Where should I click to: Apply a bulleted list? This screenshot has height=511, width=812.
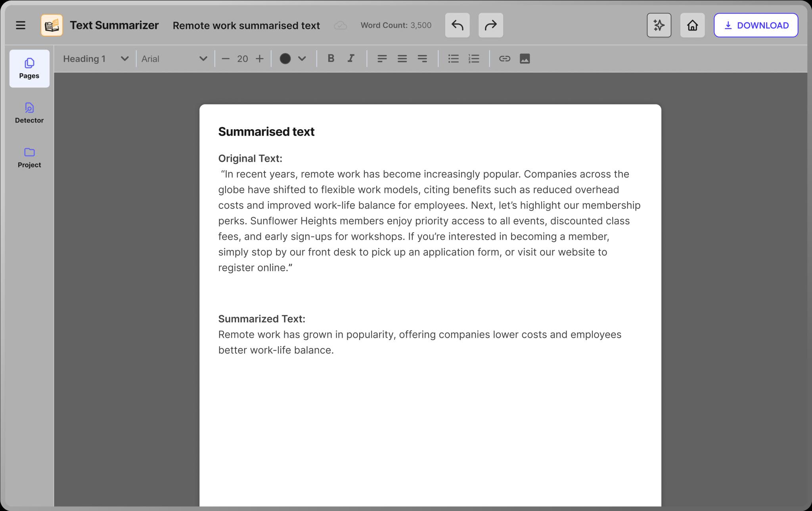453,59
